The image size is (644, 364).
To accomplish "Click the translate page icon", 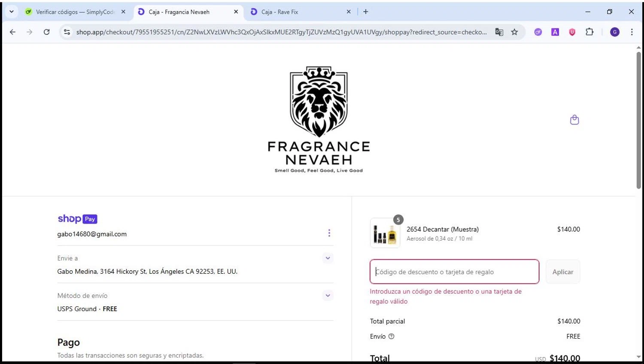I will coord(499,32).
